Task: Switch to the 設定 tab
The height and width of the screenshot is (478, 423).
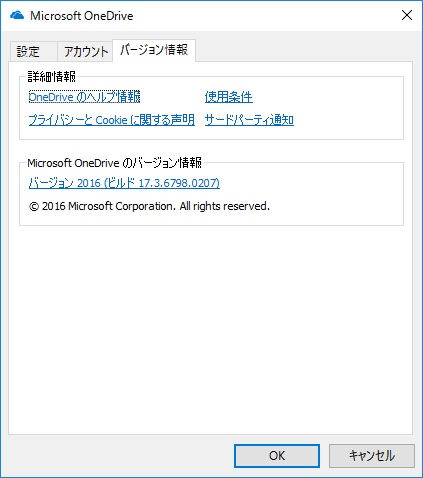Action: tap(33, 51)
